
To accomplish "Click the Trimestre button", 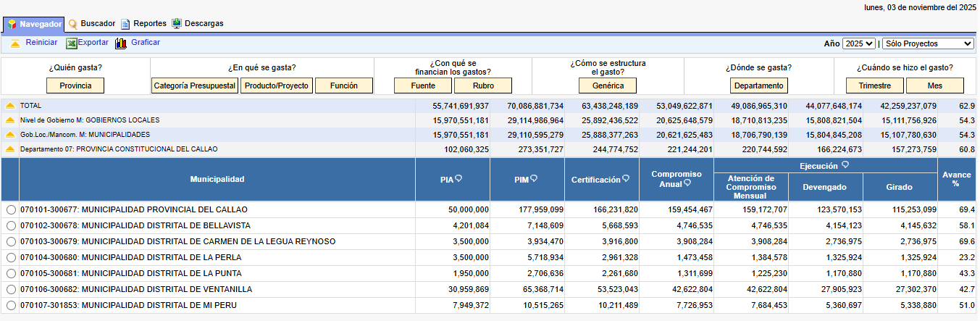I will (874, 86).
